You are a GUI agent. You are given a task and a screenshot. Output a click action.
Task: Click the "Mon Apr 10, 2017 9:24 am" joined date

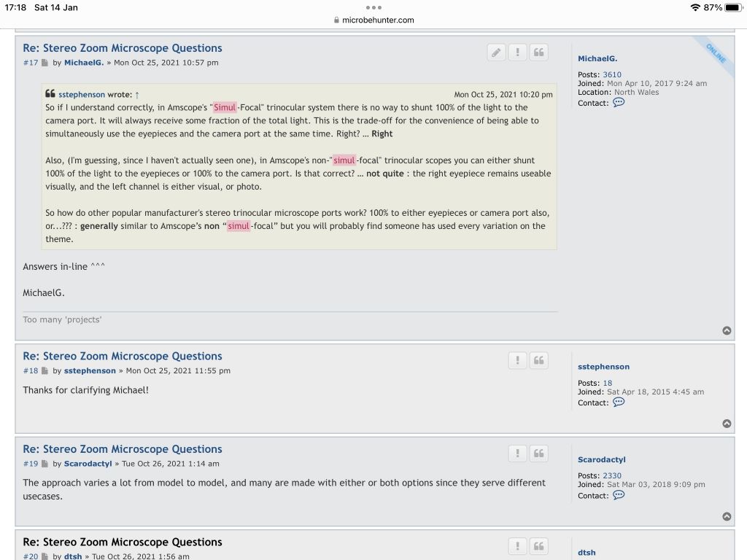tap(657, 83)
